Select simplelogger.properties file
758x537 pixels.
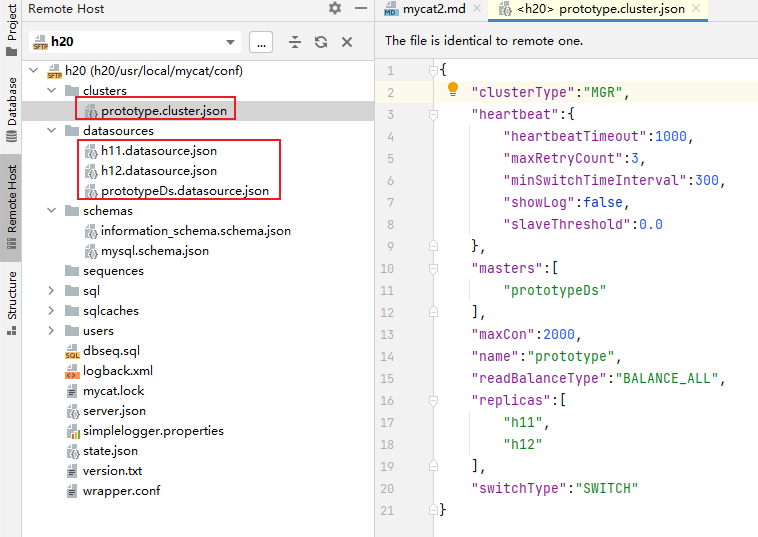click(153, 431)
